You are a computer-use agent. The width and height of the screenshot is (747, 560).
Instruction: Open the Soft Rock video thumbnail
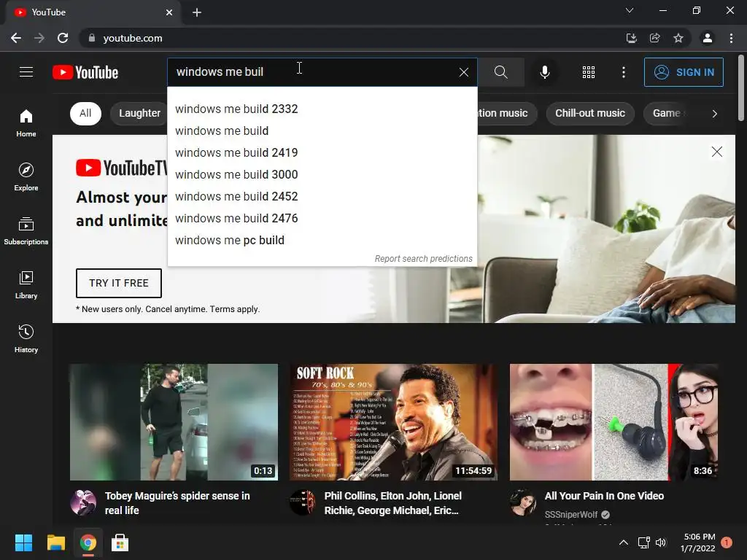393,422
